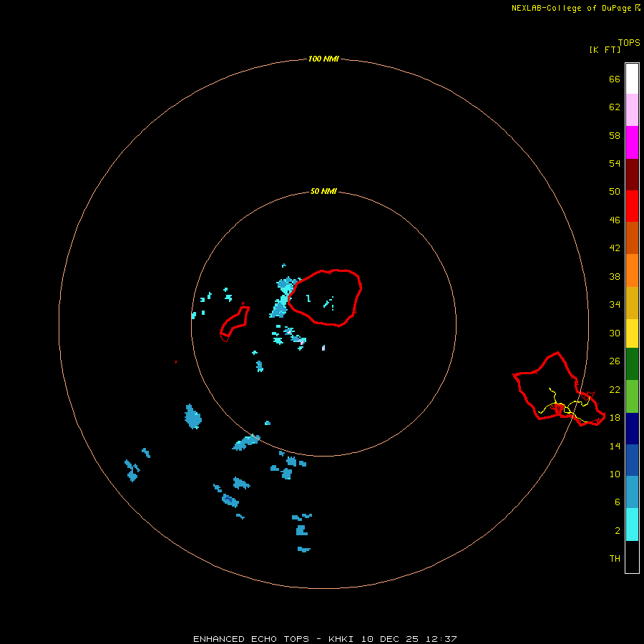The height and width of the screenshot is (644, 644).
Task: Click the "34" legend value
Action: click(615, 305)
